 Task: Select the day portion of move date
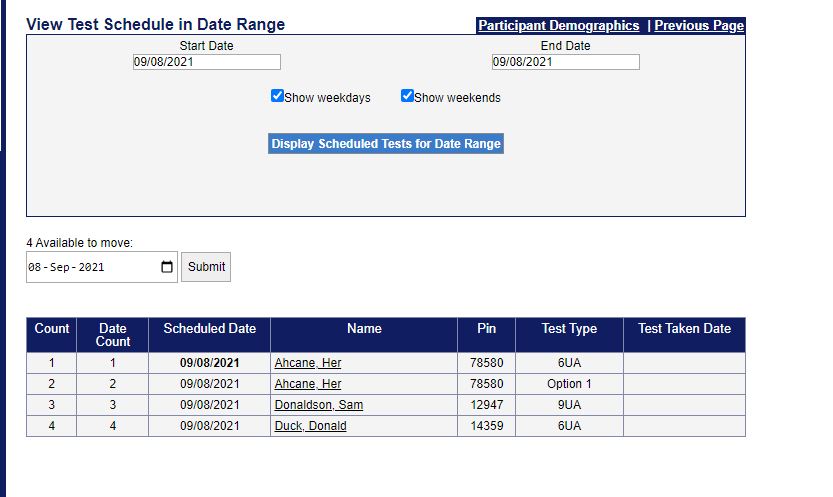pyautogui.click(x=36, y=267)
